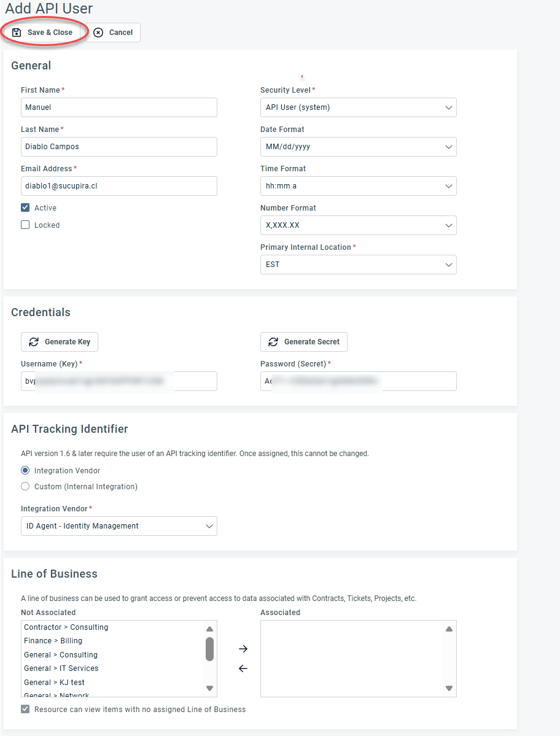Click left arrow to remove association
The width and height of the screenshot is (560, 736).
point(243,668)
